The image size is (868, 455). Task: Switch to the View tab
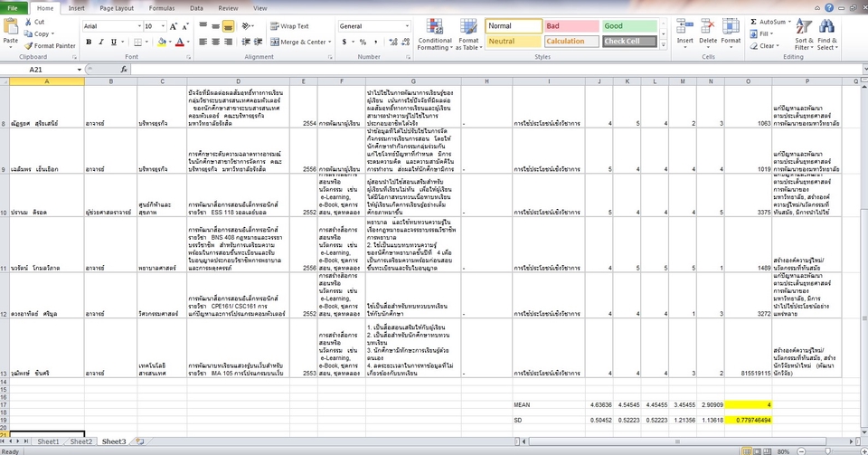[260, 8]
